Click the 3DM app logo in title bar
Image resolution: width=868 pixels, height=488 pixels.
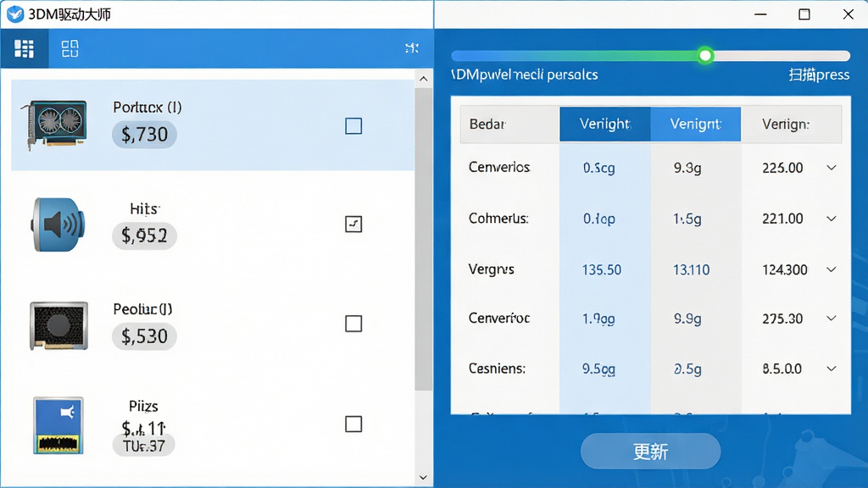pos(15,14)
